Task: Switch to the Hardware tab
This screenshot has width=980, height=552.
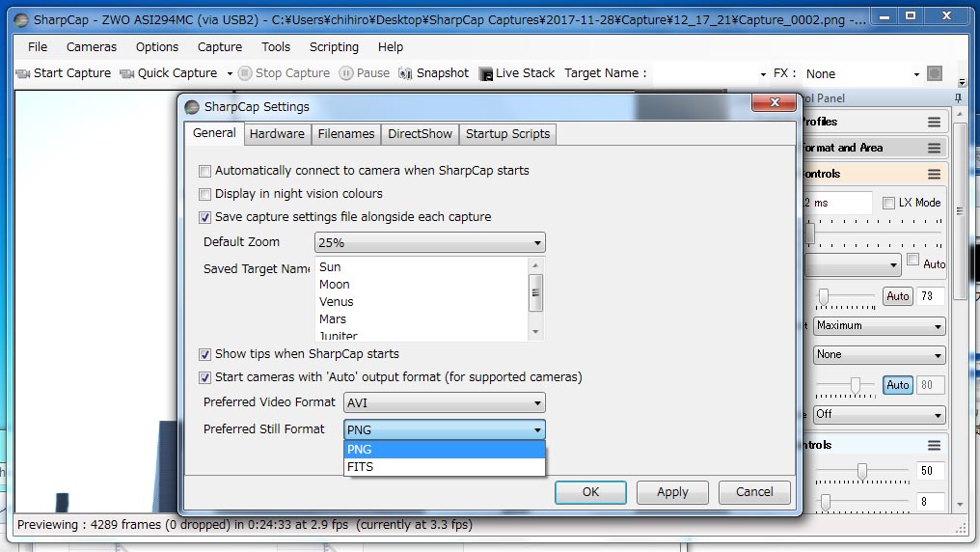Action: [277, 134]
